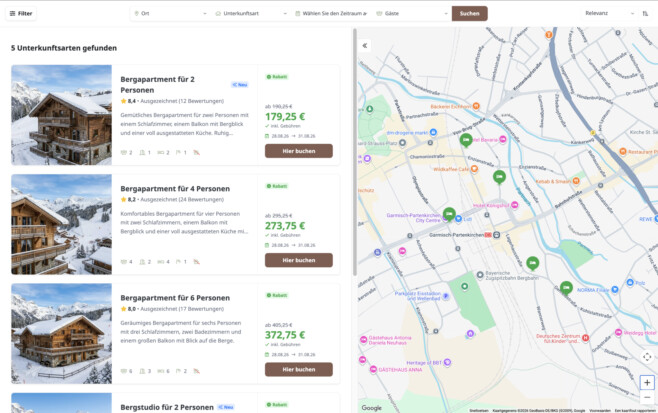Click the Google logo on the map
The width and height of the screenshot is (658, 413).
tap(371, 408)
